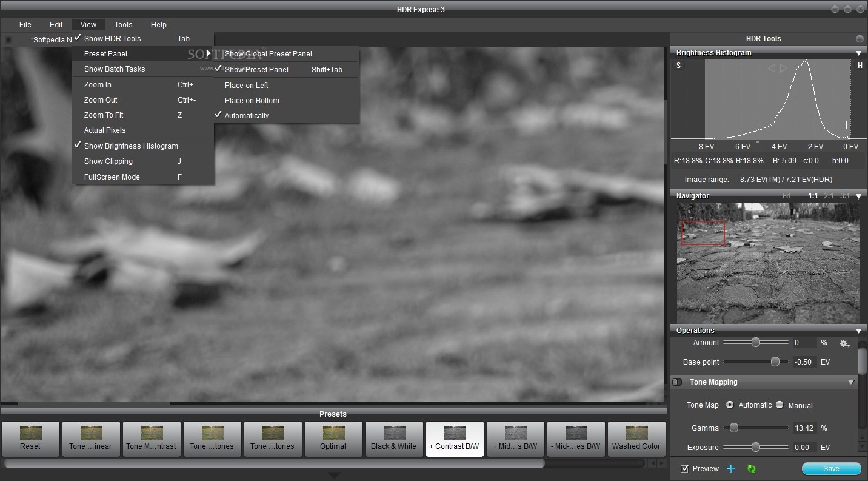The height and width of the screenshot is (481, 868).
Task: Click the left arrow in the histogram
Action: (772, 69)
